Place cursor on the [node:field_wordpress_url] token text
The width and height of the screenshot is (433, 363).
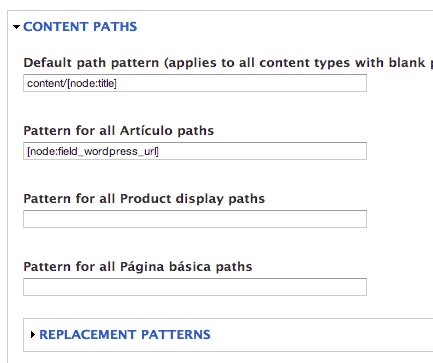click(93, 151)
